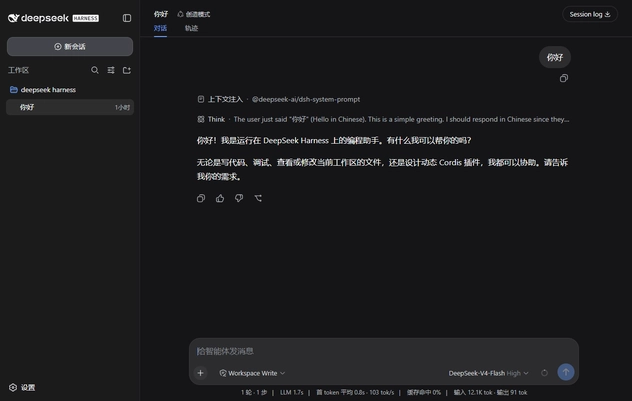
Task: Click the 你好 session title in header
Action: pyautogui.click(x=161, y=14)
